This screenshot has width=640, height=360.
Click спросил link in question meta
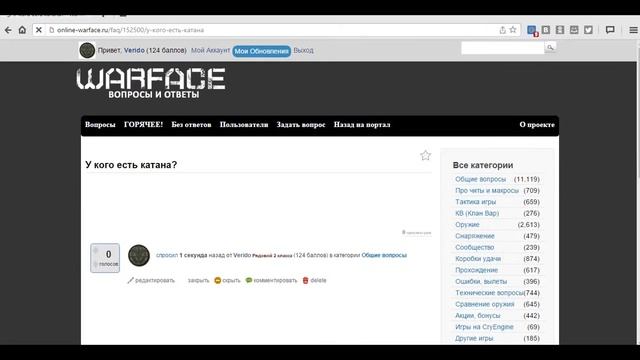point(167,255)
